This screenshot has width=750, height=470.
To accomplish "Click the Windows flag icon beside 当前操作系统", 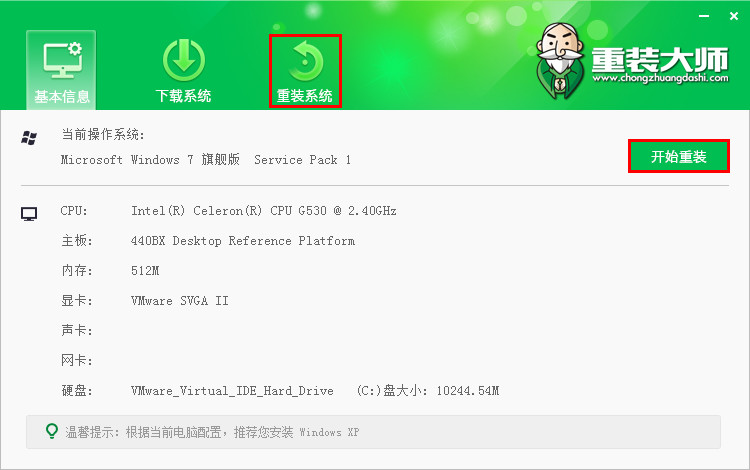I will point(29,138).
